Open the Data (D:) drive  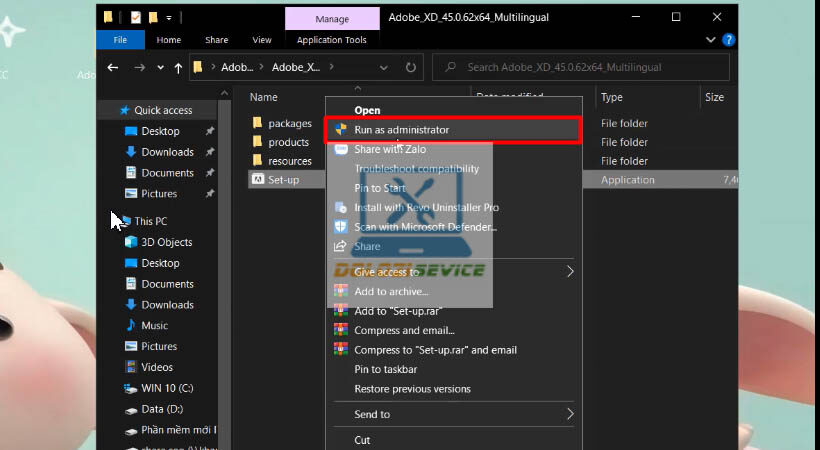point(162,409)
